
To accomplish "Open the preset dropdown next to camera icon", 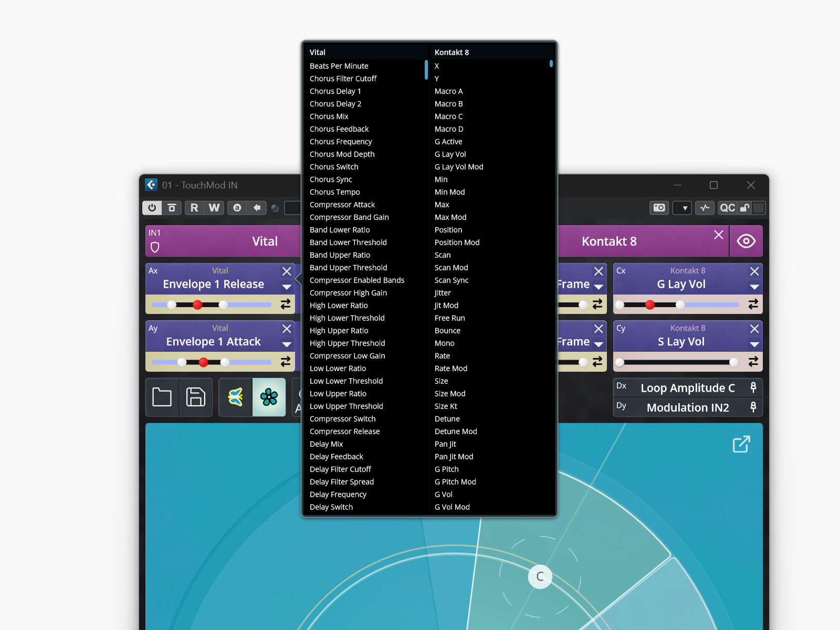I will point(682,208).
